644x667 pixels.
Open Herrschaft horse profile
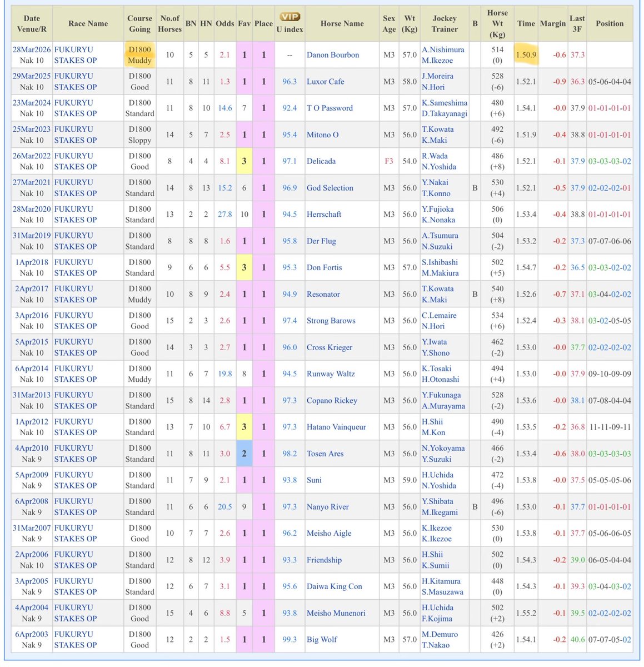tap(324, 215)
